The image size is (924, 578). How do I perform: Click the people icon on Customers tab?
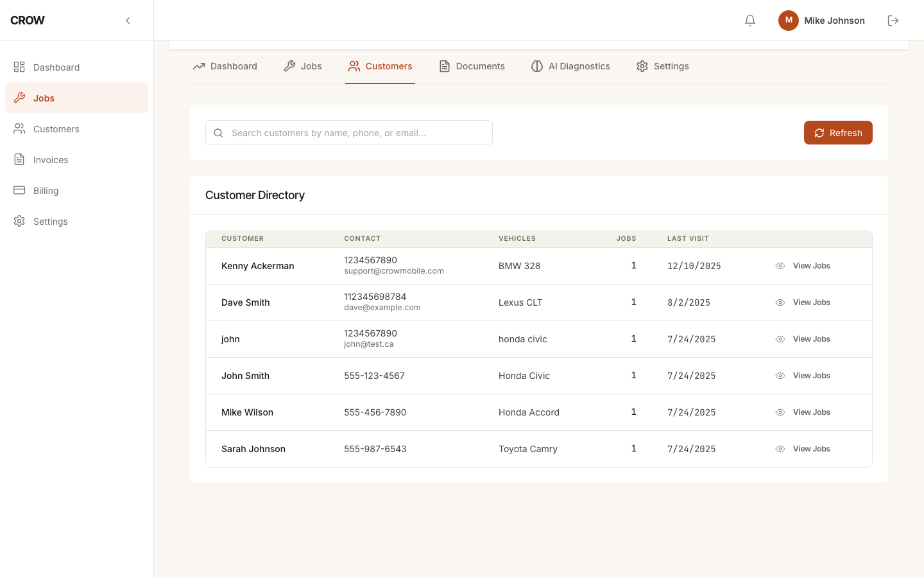tap(354, 66)
